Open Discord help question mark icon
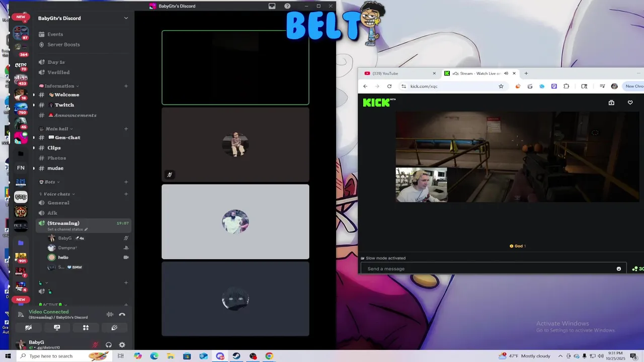644x362 pixels. point(287,6)
